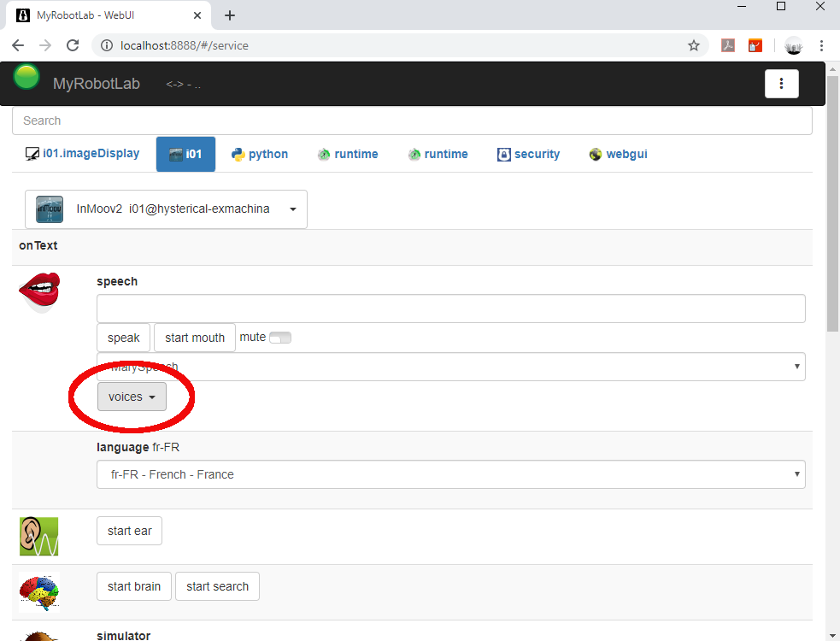Toggle the mute switch

(280, 338)
